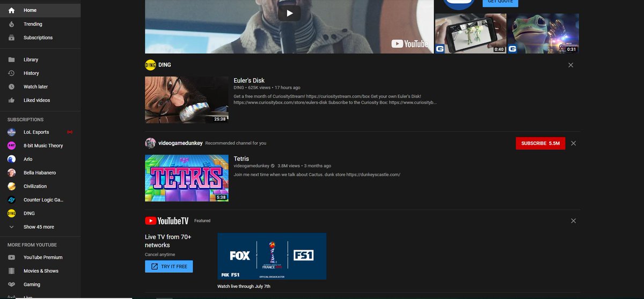644x299 pixels.
Task: Click D!NG channel name heading
Action: (165, 65)
